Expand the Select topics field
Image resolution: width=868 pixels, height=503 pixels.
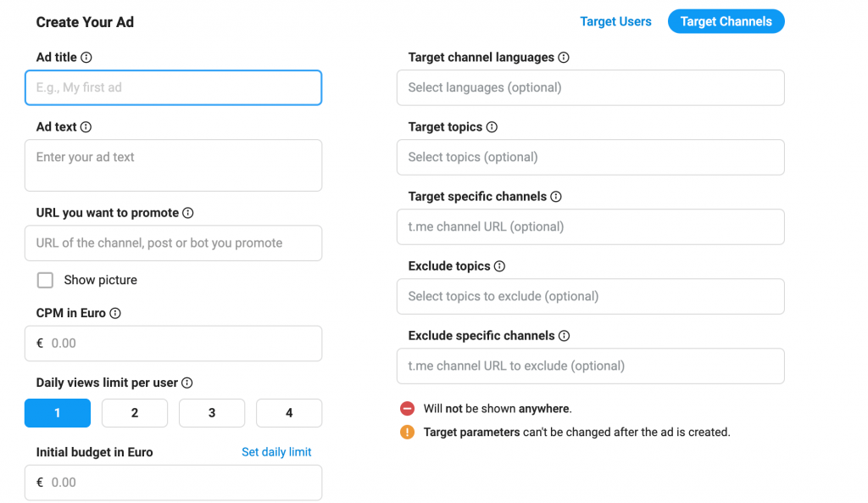[591, 157]
